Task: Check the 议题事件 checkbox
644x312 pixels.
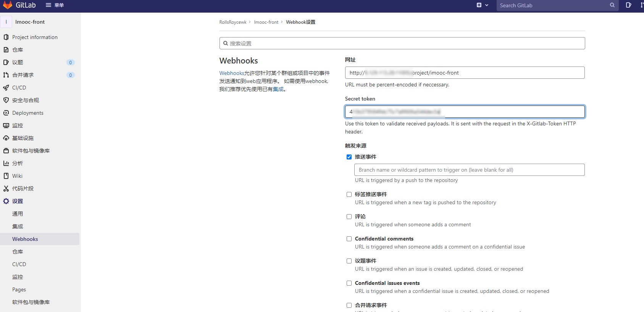Action: pos(349,261)
